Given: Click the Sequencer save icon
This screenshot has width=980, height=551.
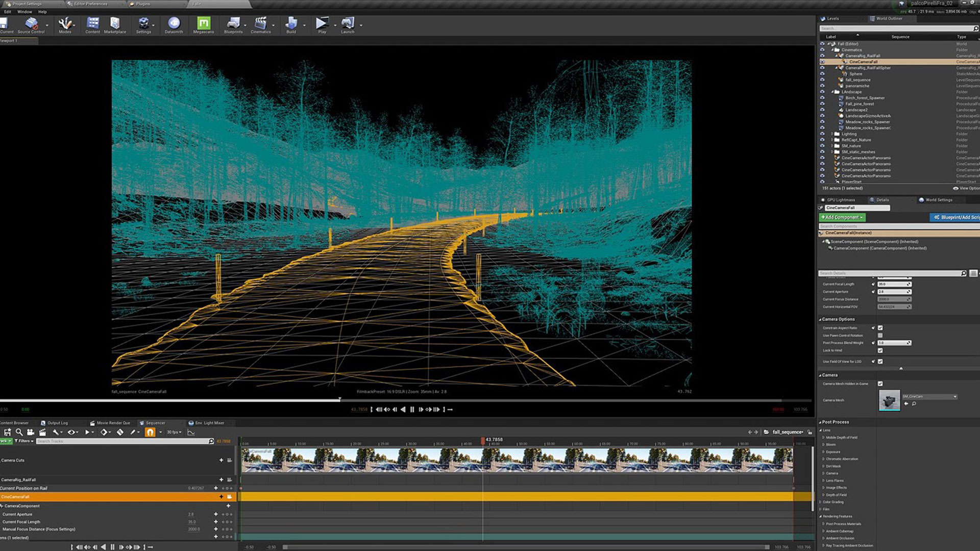Looking at the screenshot, I should [x=8, y=432].
